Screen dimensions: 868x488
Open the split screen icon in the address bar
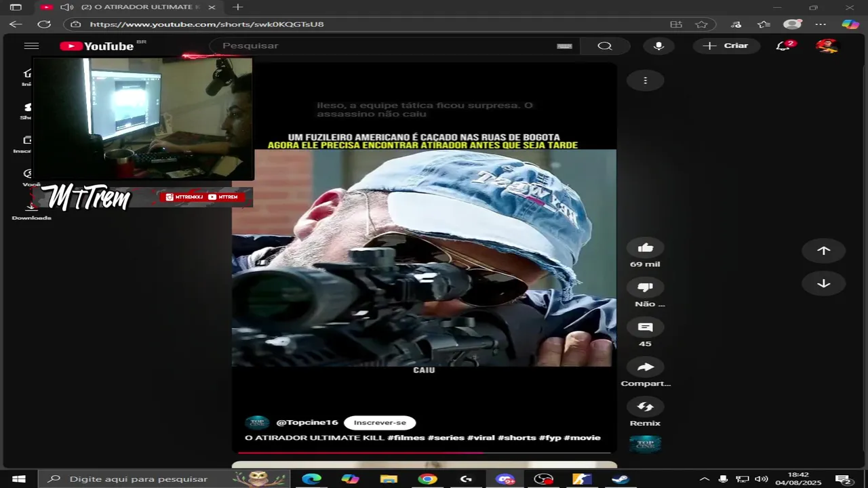click(x=676, y=24)
